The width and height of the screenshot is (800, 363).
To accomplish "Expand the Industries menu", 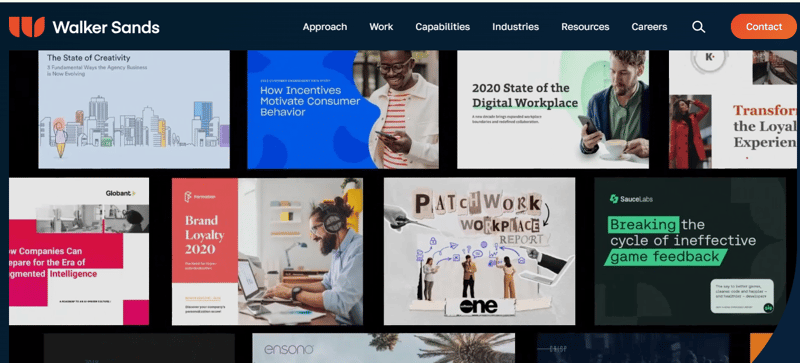I will (515, 27).
